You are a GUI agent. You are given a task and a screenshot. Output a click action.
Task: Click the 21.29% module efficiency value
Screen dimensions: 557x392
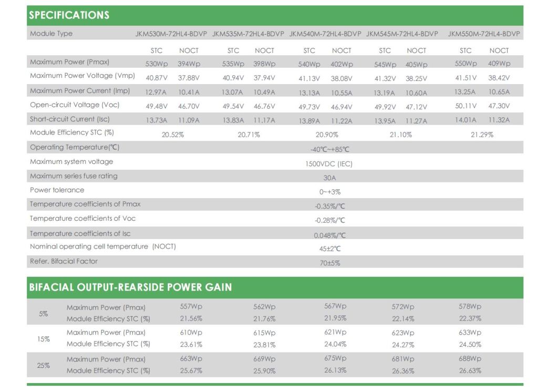point(482,135)
